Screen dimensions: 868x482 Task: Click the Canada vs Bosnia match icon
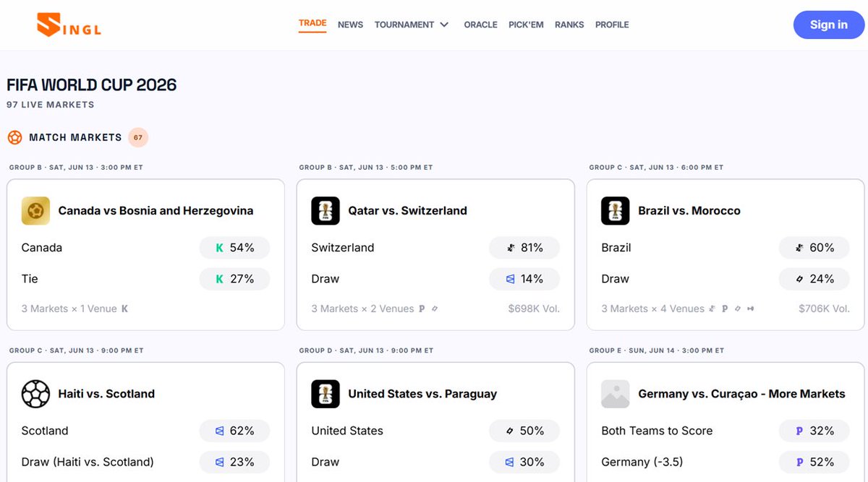tap(35, 211)
